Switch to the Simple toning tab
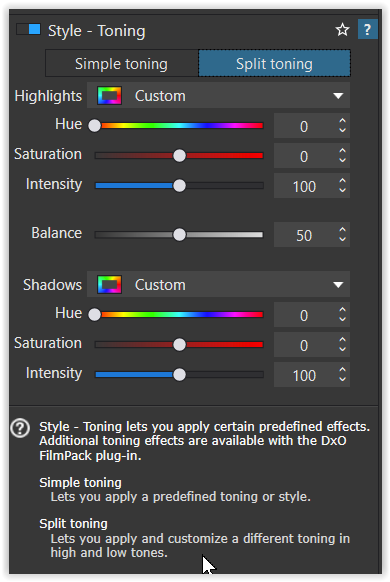Screen dimensions: 390x582 [122, 63]
